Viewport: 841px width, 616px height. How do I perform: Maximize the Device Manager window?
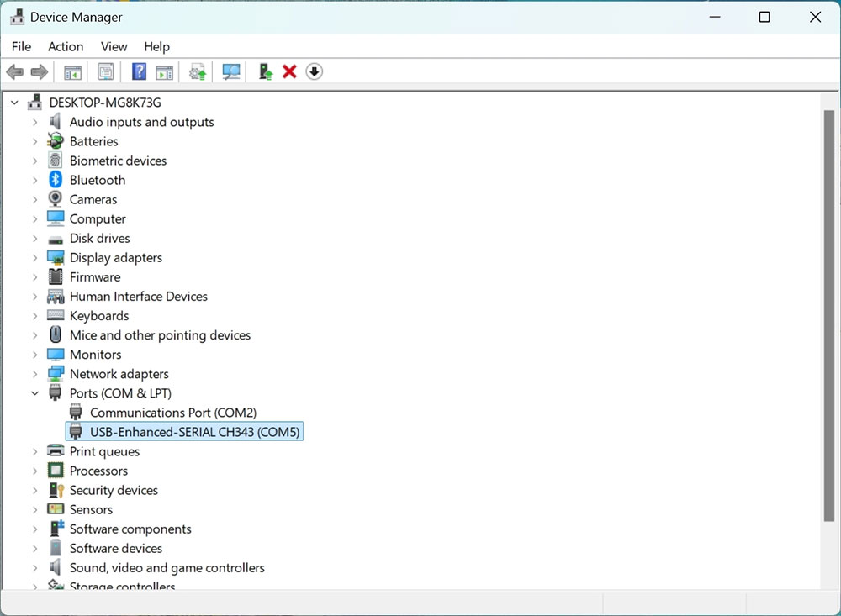coord(764,17)
